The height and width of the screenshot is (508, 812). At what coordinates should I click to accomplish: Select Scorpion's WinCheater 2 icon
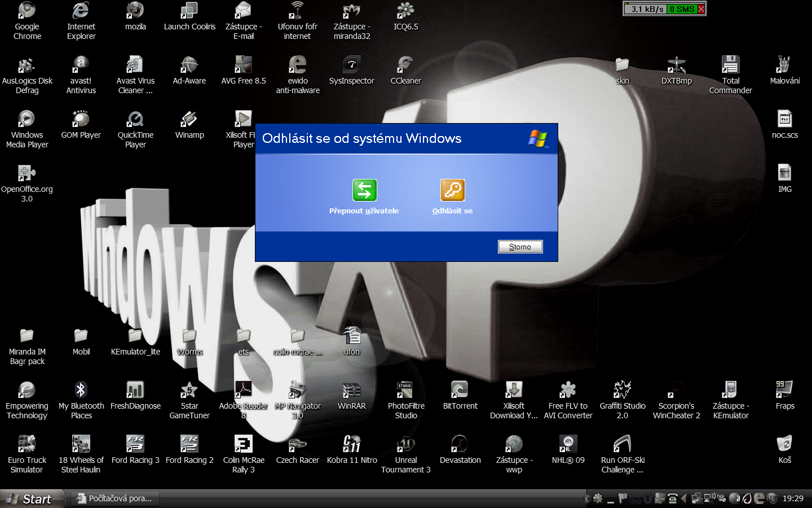tap(677, 390)
